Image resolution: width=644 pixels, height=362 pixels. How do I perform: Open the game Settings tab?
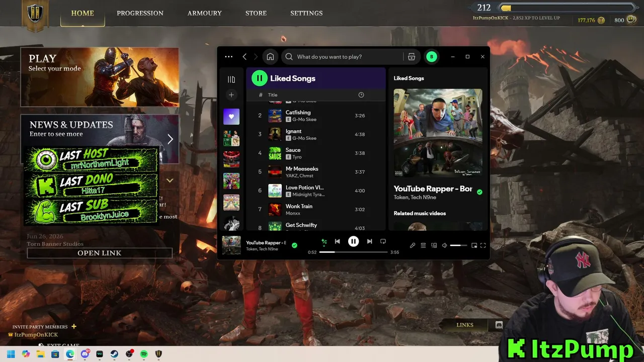pos(306,13)
